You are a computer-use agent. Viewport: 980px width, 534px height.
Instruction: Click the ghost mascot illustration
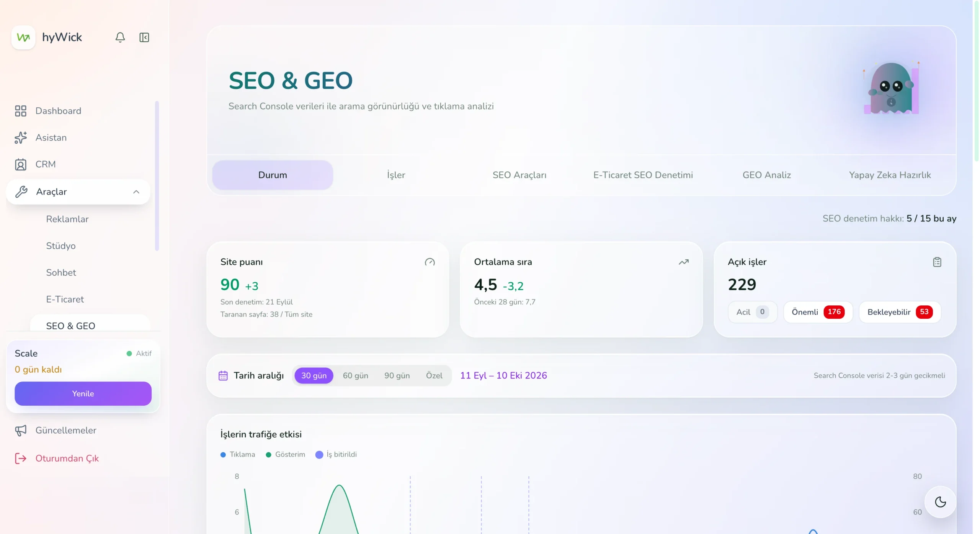(891, 88)
